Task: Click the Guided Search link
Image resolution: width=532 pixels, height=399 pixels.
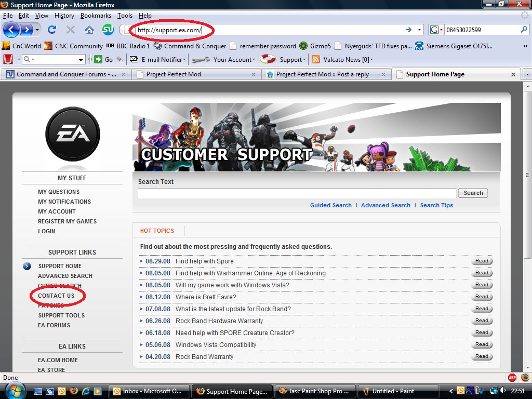Action: click(x=331, y=205)
